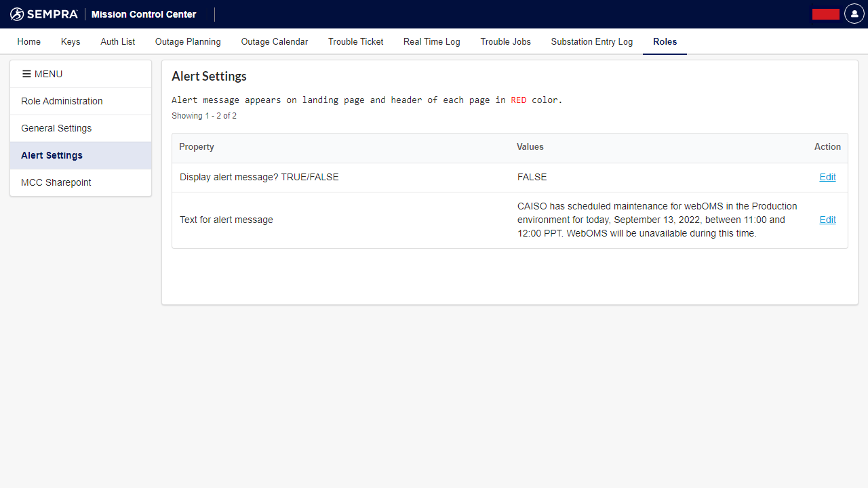Viewport: 868px width, 488px height.
Task: Click Mission Control Center title
Action: coord(144,14)
